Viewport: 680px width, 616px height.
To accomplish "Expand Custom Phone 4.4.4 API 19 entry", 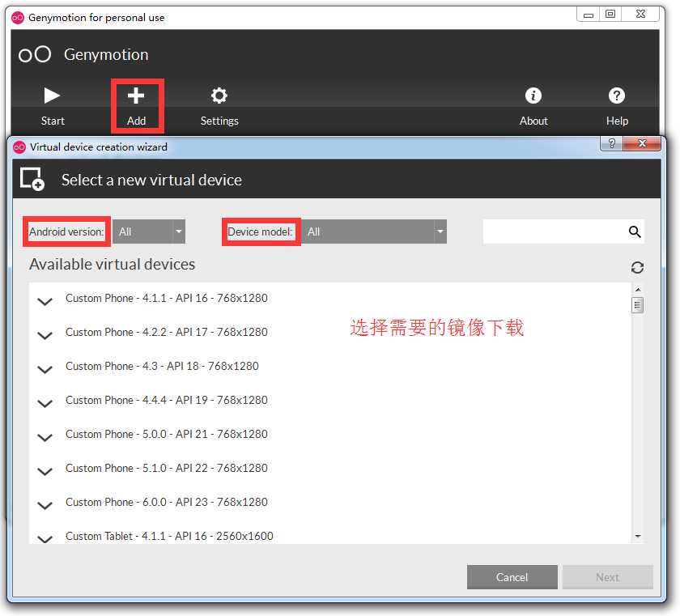I will tap(45, 403).
